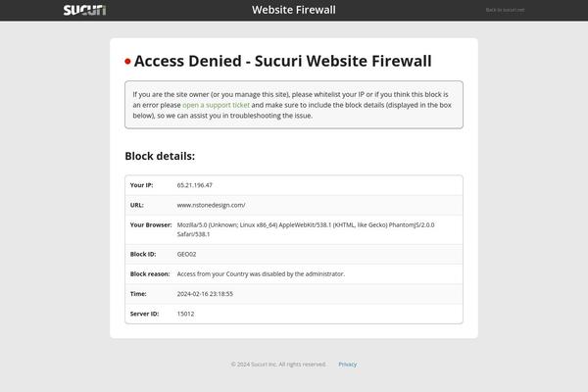This screenshot has width=588, height=392.
Task: Click the Server ID value 15012
Action: pyautogui.click(x=185, y=314)
